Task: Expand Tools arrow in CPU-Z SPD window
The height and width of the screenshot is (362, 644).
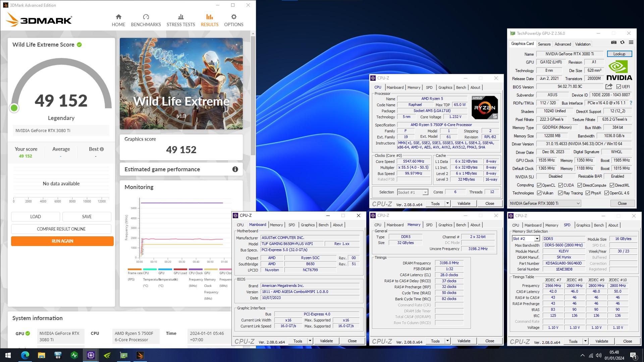Action: [585, 341]
